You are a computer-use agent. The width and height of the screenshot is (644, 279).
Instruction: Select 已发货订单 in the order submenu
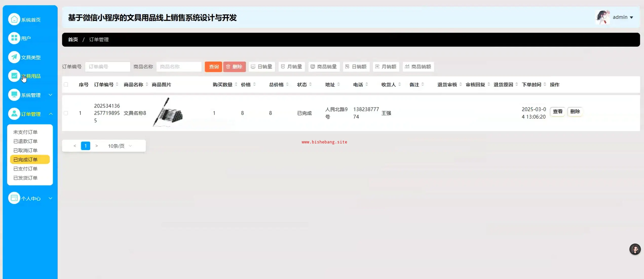click(25, 178)
